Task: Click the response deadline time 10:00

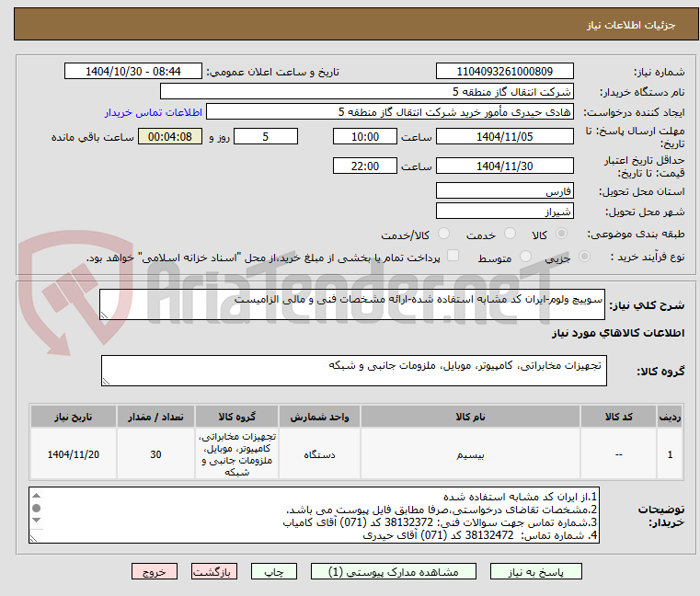Action: (x=365, y=136)
